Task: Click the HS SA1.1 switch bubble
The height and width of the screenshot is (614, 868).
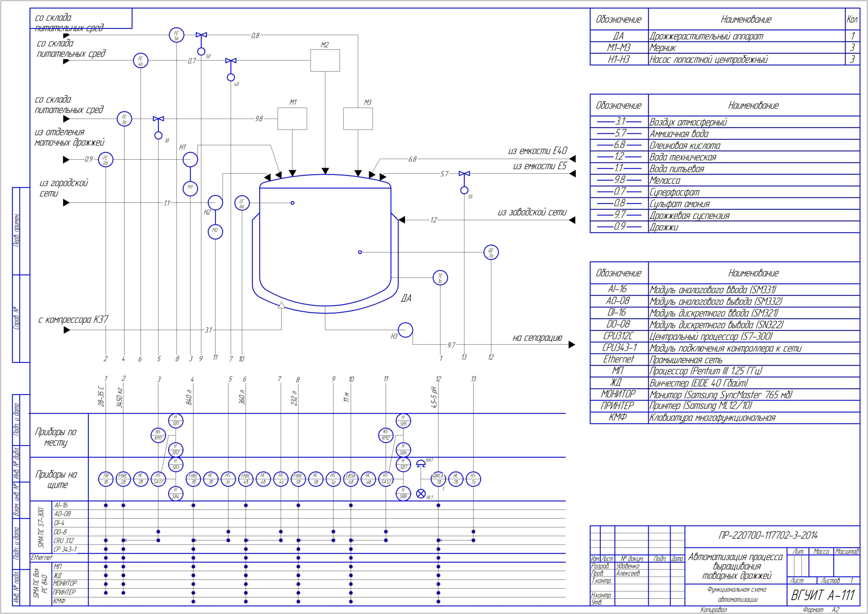Action: click(158, 479)
